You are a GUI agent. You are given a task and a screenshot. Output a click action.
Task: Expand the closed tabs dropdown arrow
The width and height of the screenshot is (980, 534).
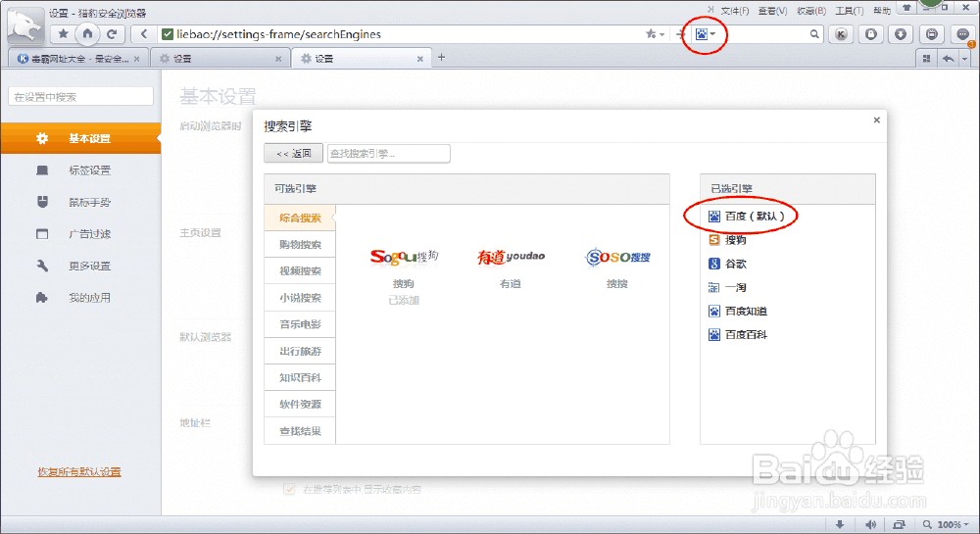click(965, 59)
